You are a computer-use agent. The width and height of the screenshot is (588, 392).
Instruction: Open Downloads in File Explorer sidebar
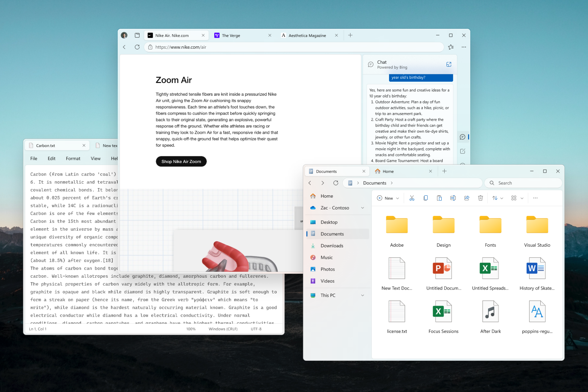(x=338, y=246)
